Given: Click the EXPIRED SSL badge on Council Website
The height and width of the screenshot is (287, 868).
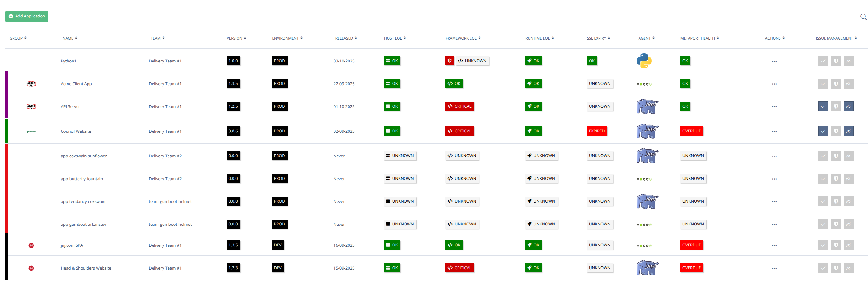Looking at the screenshot, I should click(x=596, y=131).
